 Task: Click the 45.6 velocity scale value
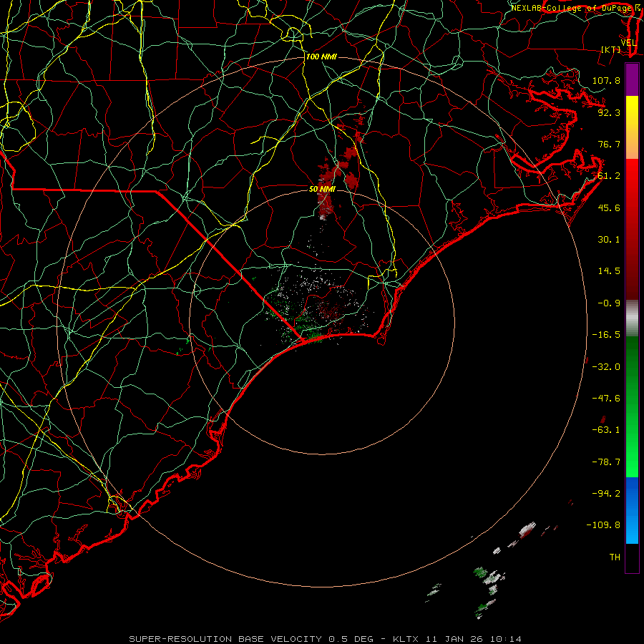(x=609, y=208)
